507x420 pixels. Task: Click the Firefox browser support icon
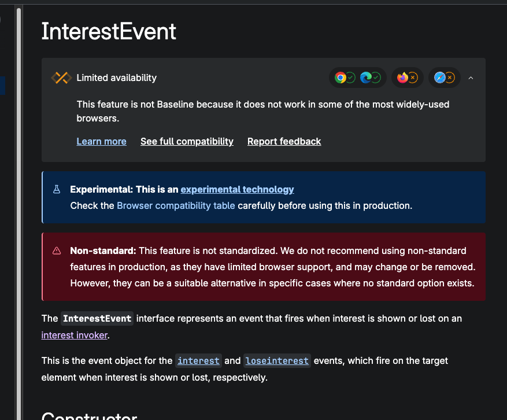click(403, 78)
